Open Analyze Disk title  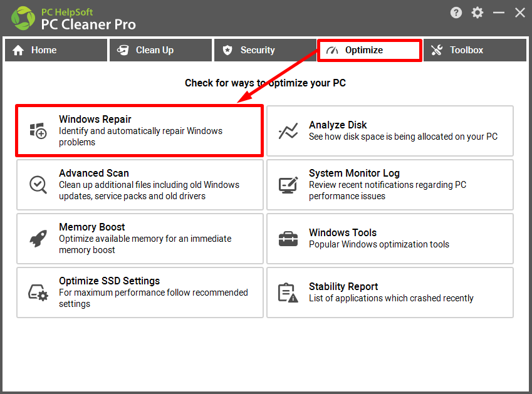(338, 125)
